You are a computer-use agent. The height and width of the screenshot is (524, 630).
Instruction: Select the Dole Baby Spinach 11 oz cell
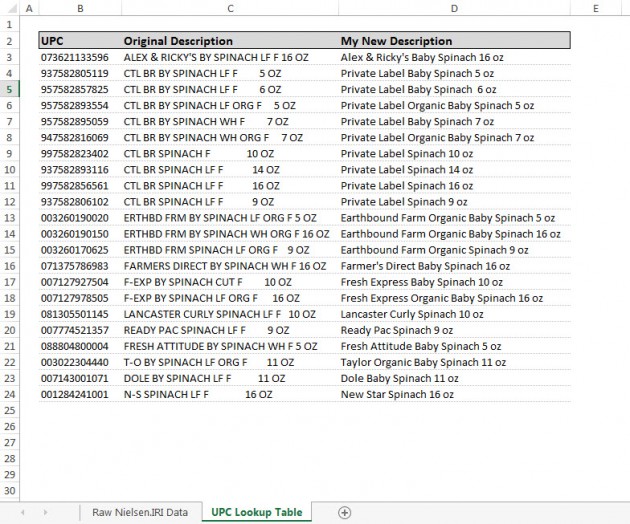click(454, 378)
